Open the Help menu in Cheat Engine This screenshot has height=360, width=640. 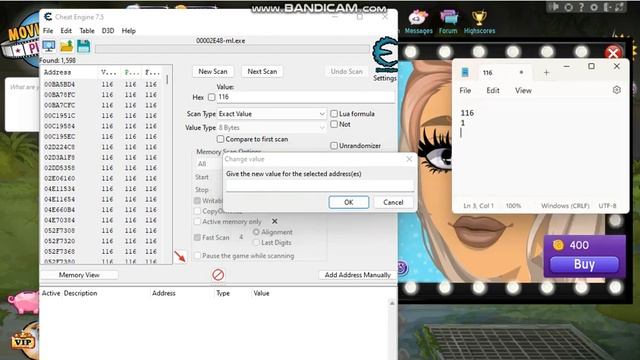[x=129, y=31]
